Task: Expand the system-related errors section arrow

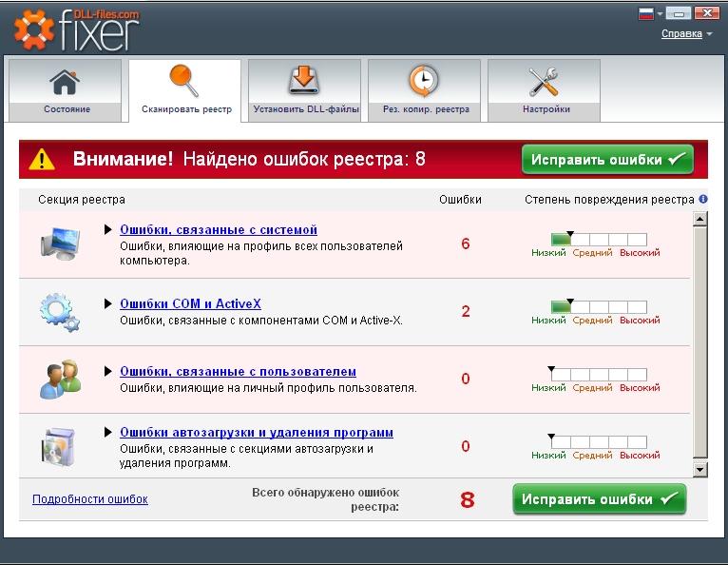Action: click(x=108, y=230)
